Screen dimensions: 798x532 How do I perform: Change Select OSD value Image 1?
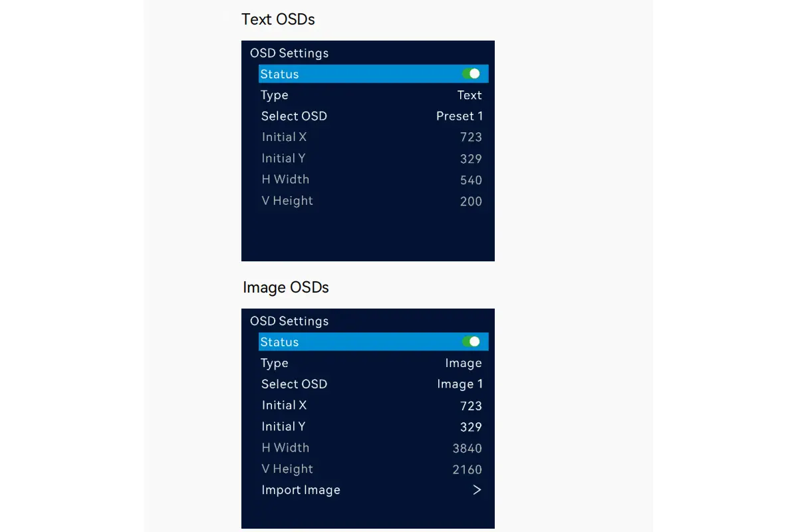click(460, 384)
